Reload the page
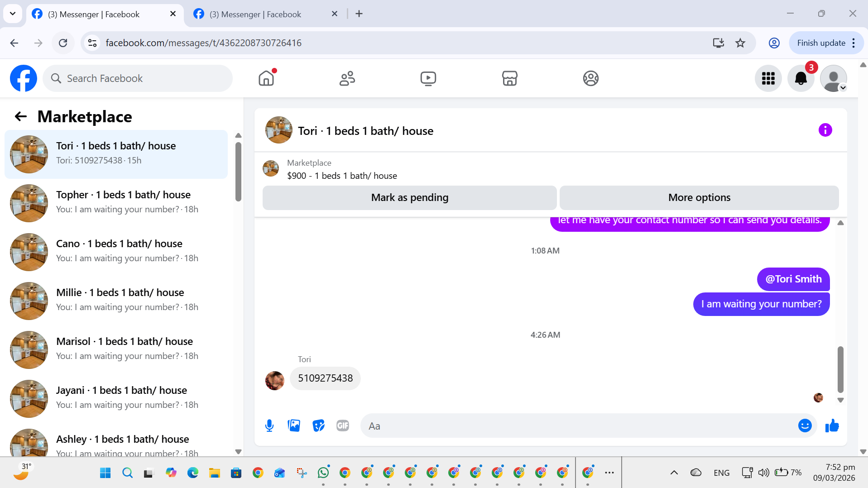Viewport: 868px width, 488px height. click(x=63, y=43)
